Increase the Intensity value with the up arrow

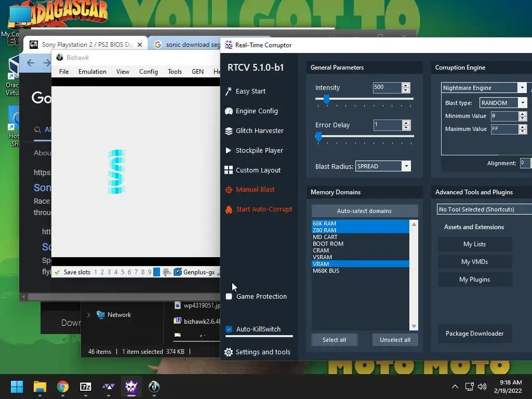pyautogui.click(x=406, y=85)
